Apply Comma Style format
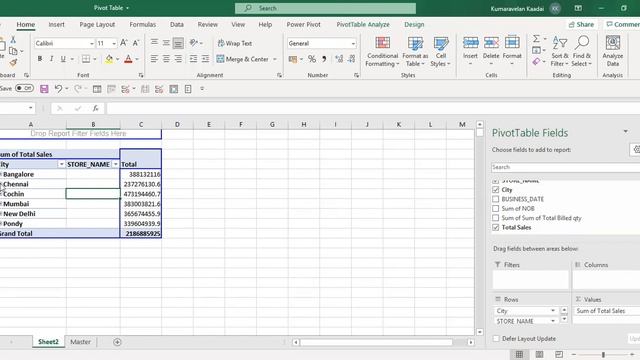This screenshot has width=640, height=360. click(324, 59)
